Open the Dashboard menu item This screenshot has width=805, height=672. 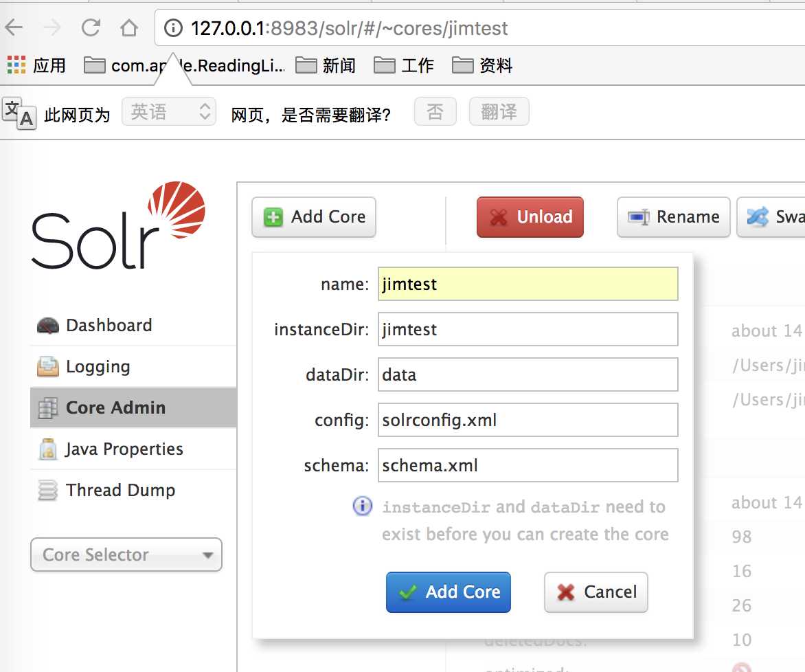point(133,325)
